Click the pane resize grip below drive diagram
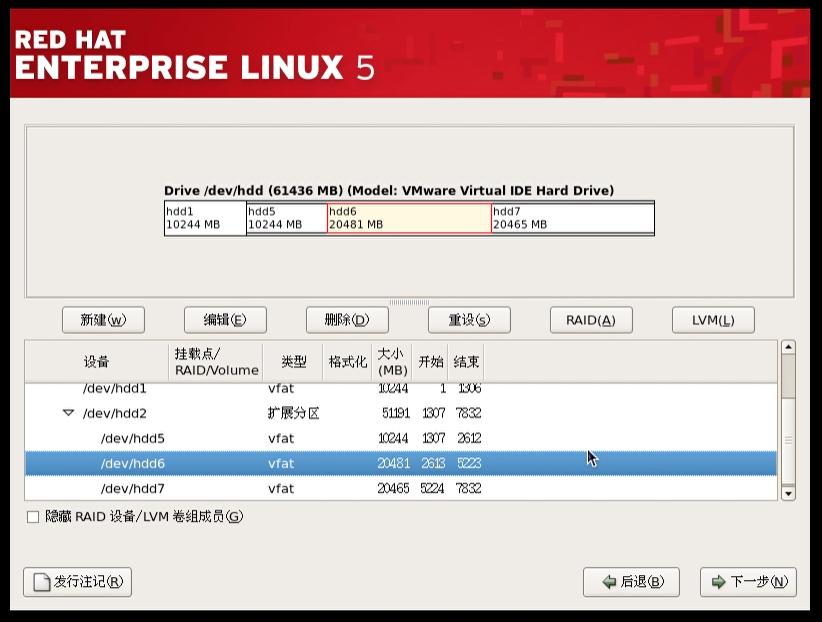The image size is (822, 622). point(409,302)
